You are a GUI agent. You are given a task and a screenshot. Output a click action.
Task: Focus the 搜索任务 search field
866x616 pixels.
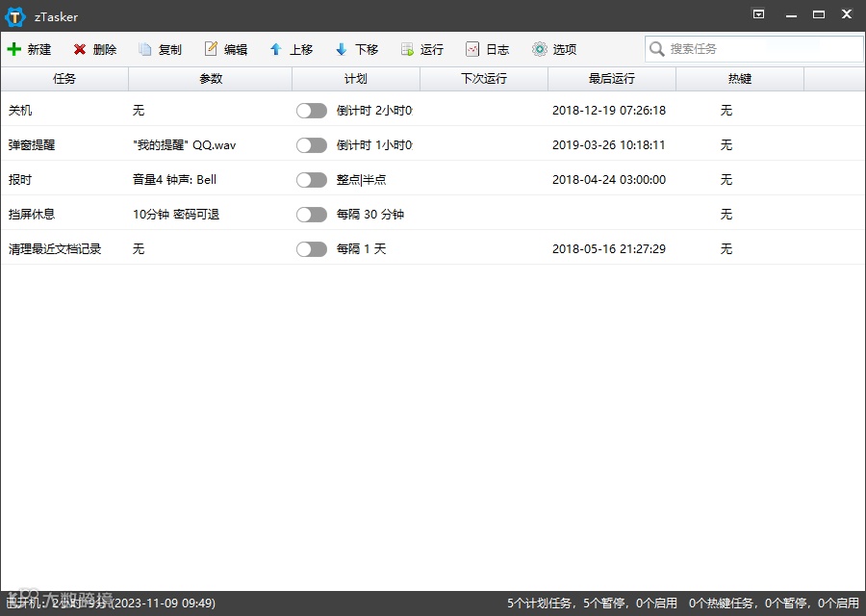(753, 49)
